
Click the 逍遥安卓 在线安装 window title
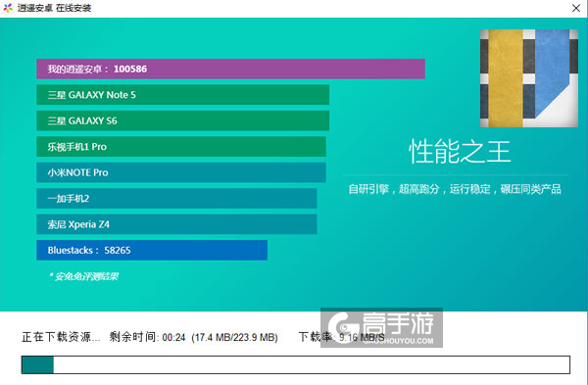click(54, 8)
